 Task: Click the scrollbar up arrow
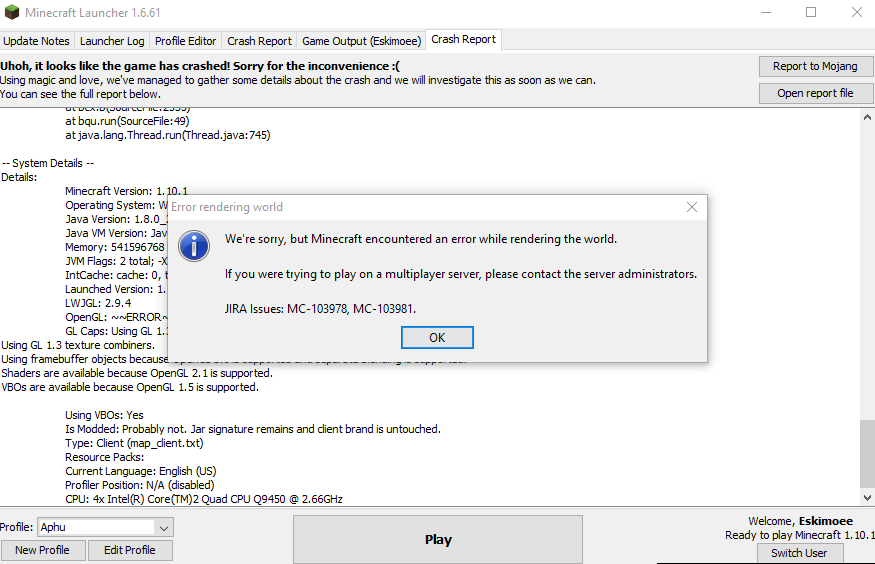(x=867, y=117)
